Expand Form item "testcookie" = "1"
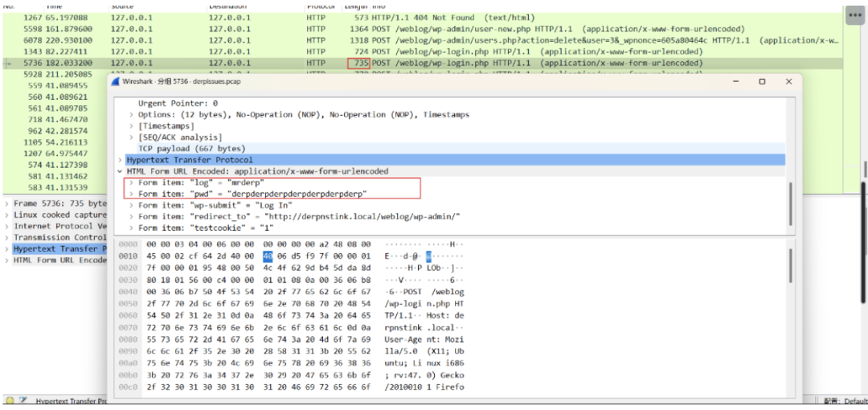The height and width of the screenshot is (410, 868). point(131,228)
